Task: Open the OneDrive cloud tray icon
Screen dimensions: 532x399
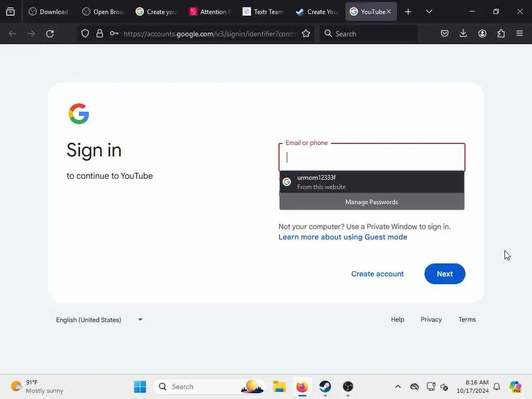Action: point(414,387)
